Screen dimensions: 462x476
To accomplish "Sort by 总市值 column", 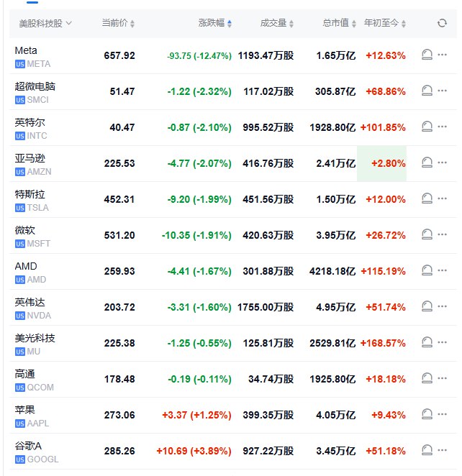I will 339,23.
